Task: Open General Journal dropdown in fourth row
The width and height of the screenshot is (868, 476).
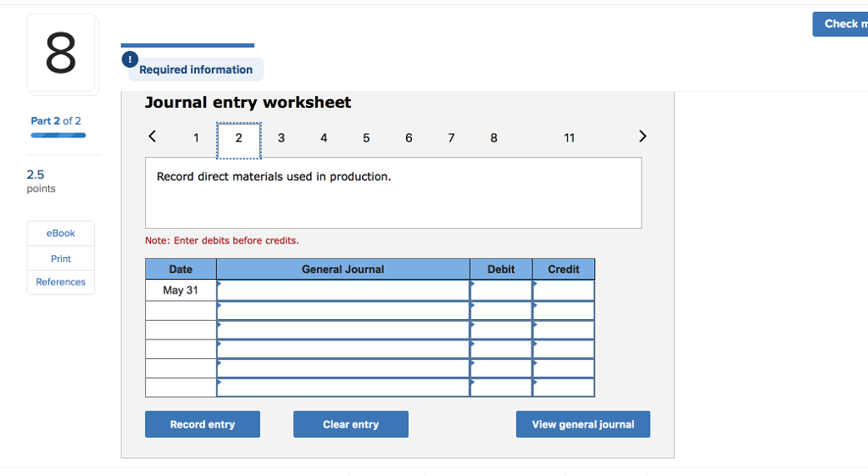Action: tap(343, 349)
